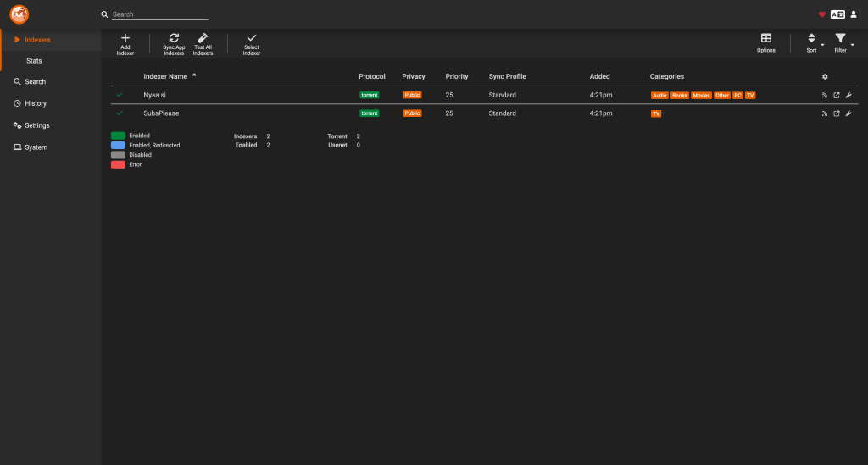Open Nyaa.si external website link icon
This screenshot has height=465, width=868.
[x=837, y=95]
